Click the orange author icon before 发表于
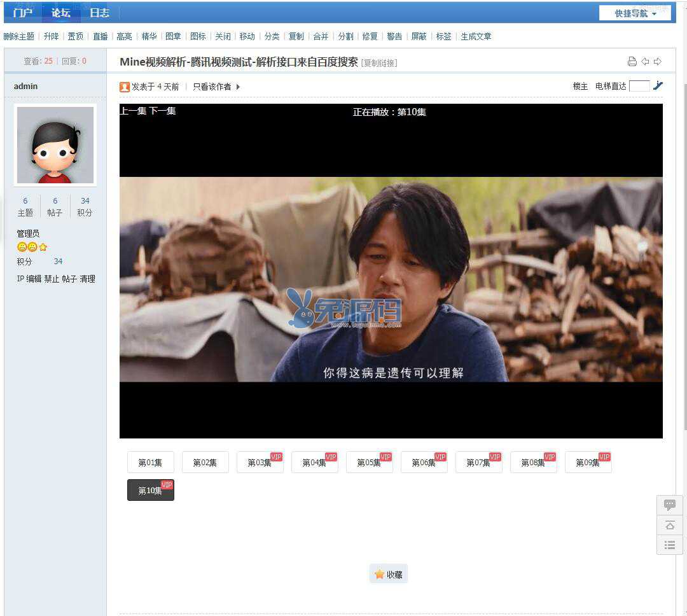 [125, 87]
